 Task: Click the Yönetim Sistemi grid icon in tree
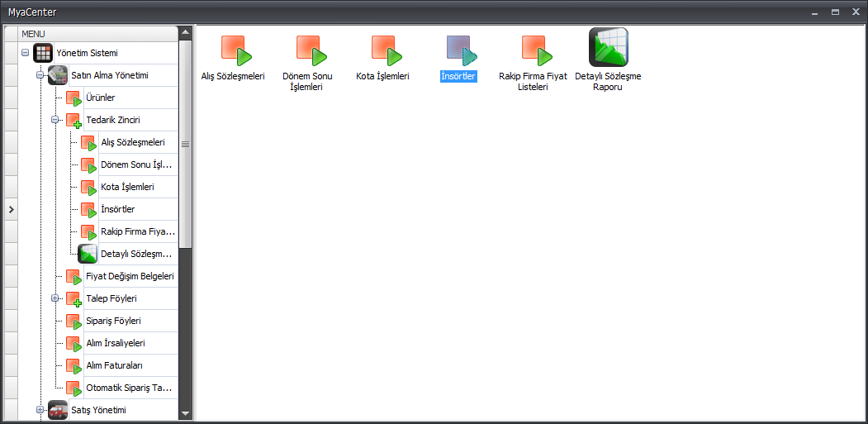43,53
